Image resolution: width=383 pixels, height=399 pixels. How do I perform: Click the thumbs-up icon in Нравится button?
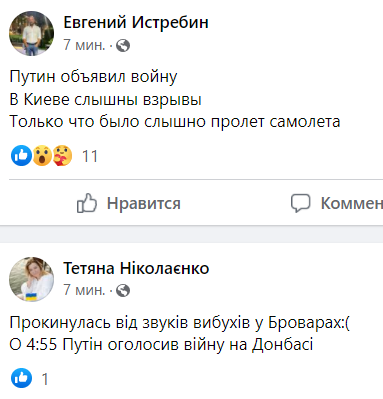click(x=87, y=203)
